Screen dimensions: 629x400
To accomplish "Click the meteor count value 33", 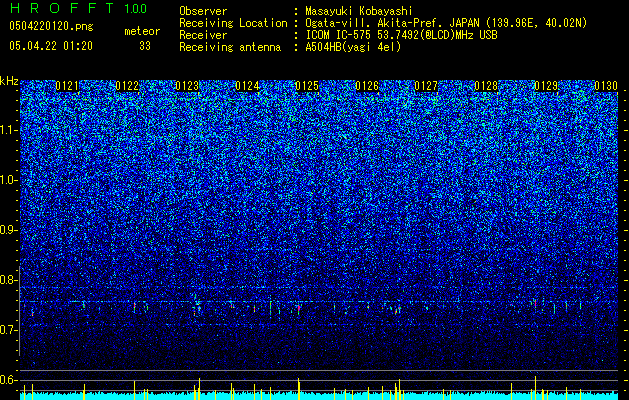I will pyautogui.click(x=145, y=46).
